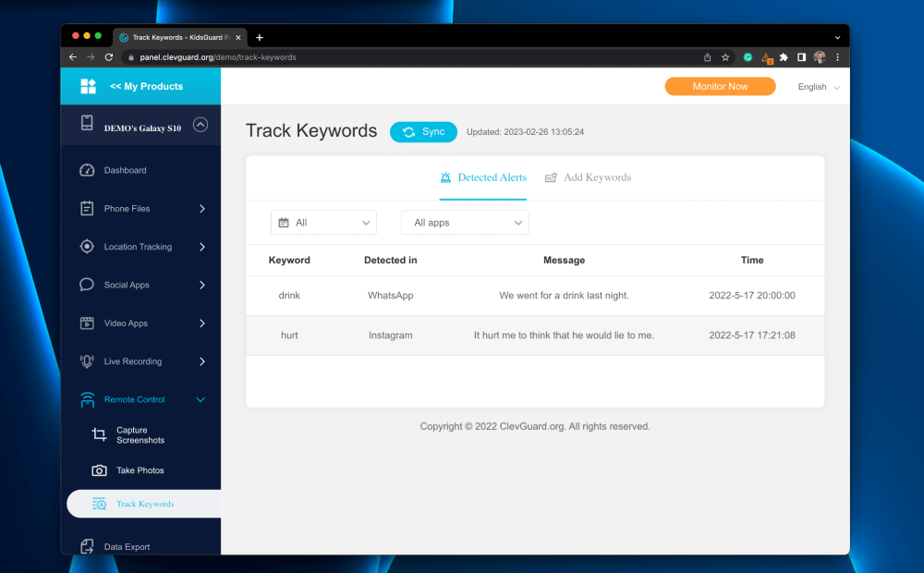Click the time 2022-5-17 17:21:08
924x573 pixels.
tap(752, 335)
